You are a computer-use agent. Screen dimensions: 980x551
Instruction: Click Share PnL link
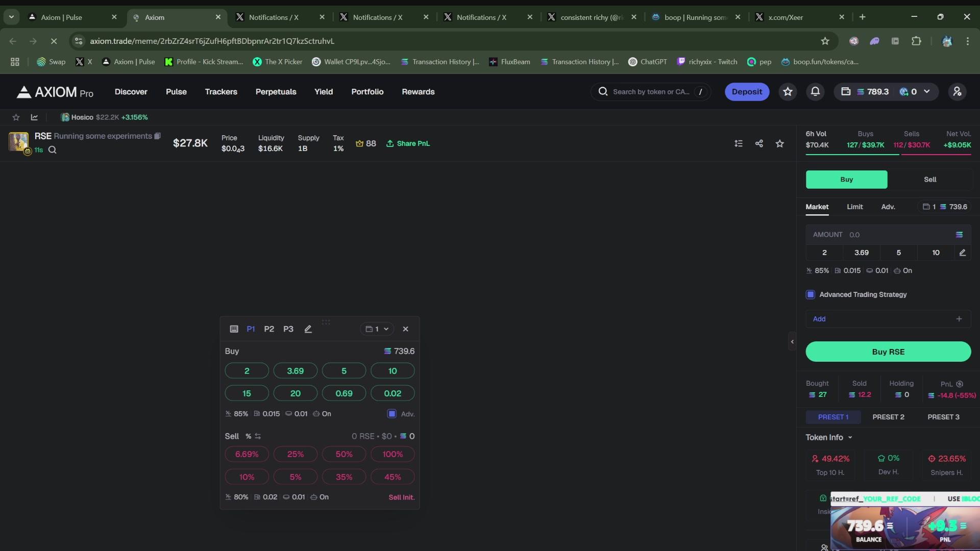(x=408, y=144)
